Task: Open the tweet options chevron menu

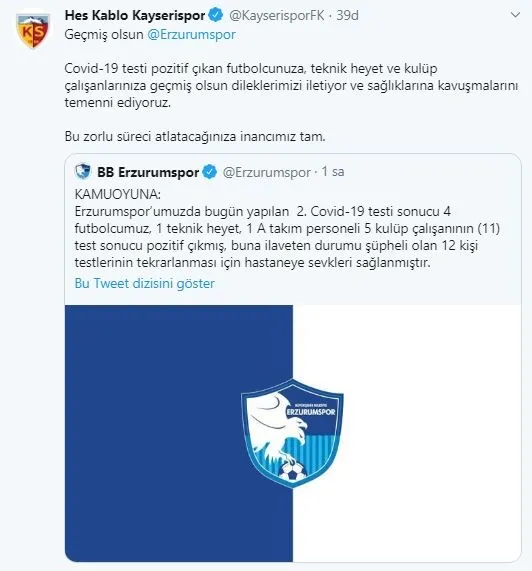Action: point(515,15)
